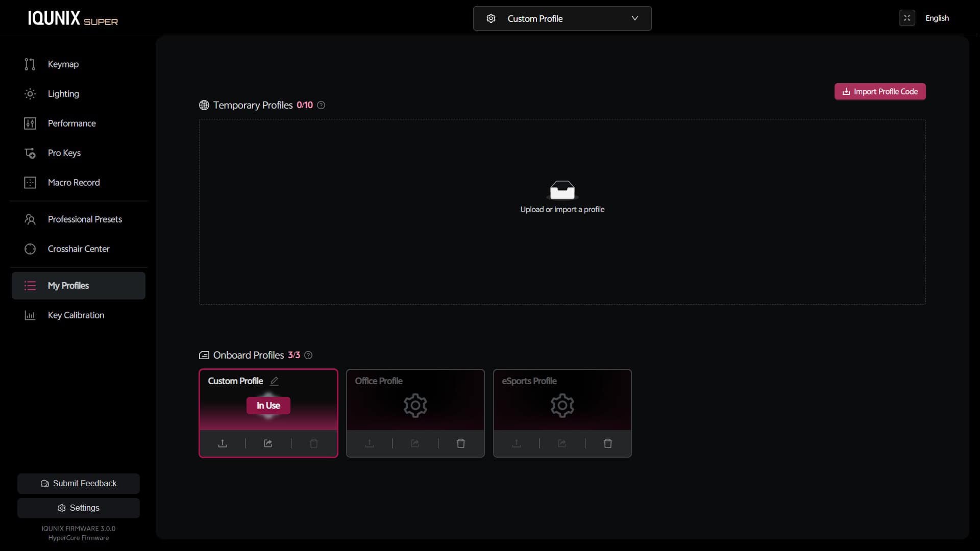Image resolution: width=980 pixels, height=551 pixels.
Task: Click the Macro Record icon
Action: (30, 183)
